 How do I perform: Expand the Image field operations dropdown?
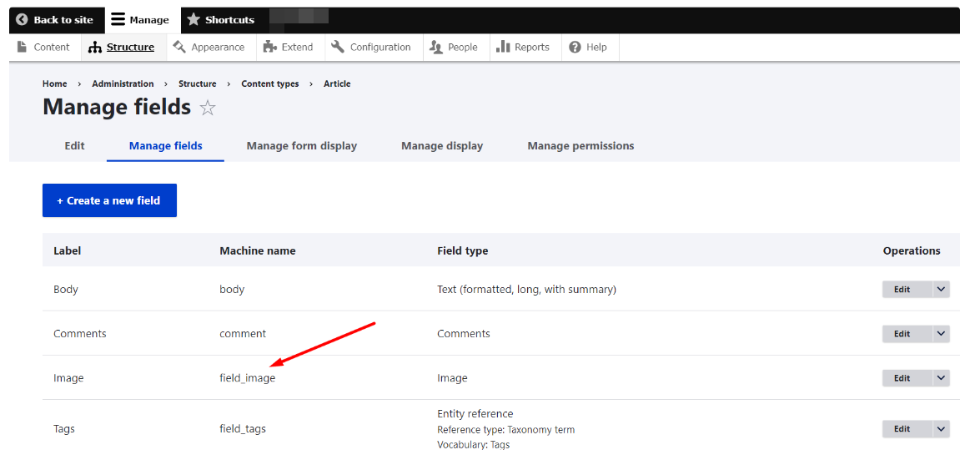click(x=941, y=378)
